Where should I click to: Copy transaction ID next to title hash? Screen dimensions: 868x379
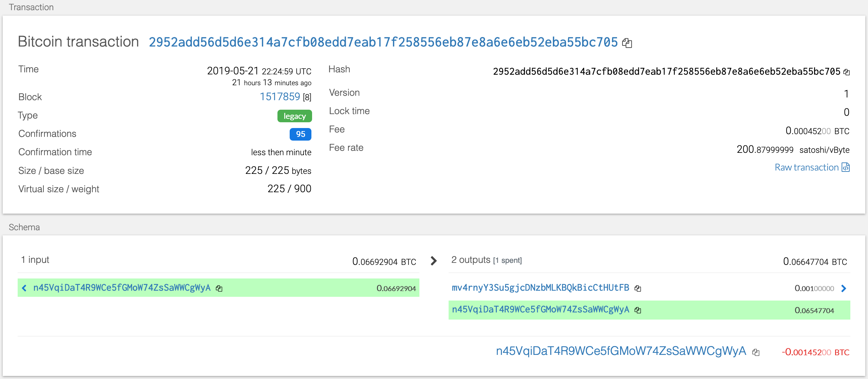click(627, 43)
